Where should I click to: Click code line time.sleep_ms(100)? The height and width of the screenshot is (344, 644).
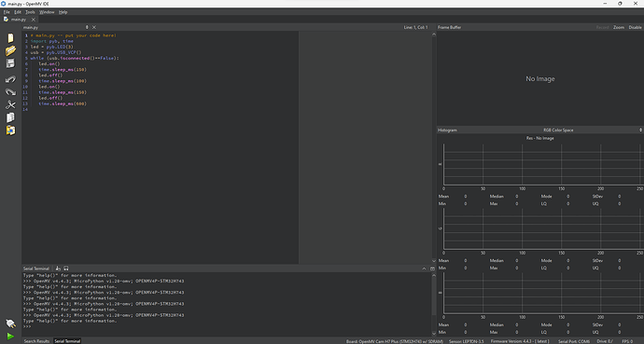[63, 81]
